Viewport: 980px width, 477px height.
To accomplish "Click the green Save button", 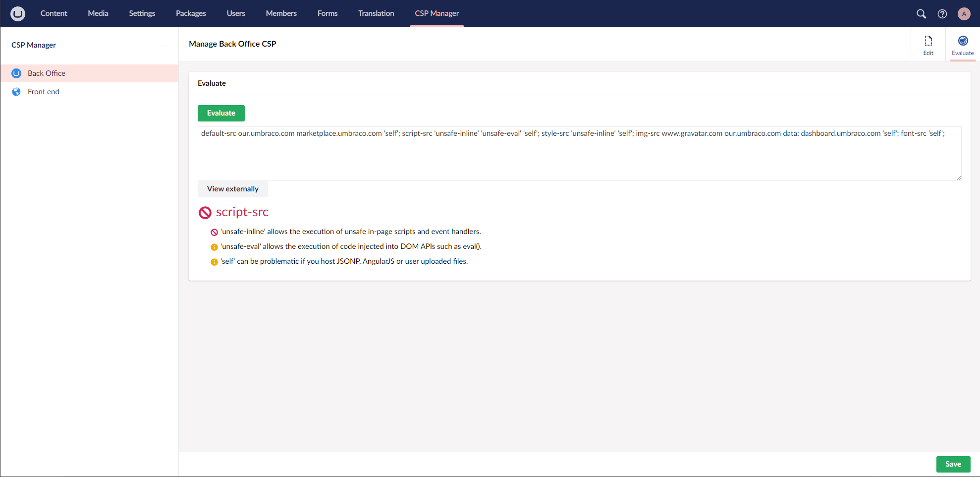I will [953, 464].
